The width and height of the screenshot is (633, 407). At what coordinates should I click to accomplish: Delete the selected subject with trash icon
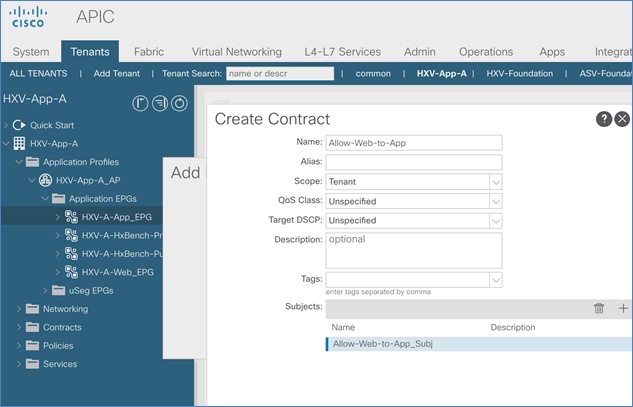(x=599, y=308)
